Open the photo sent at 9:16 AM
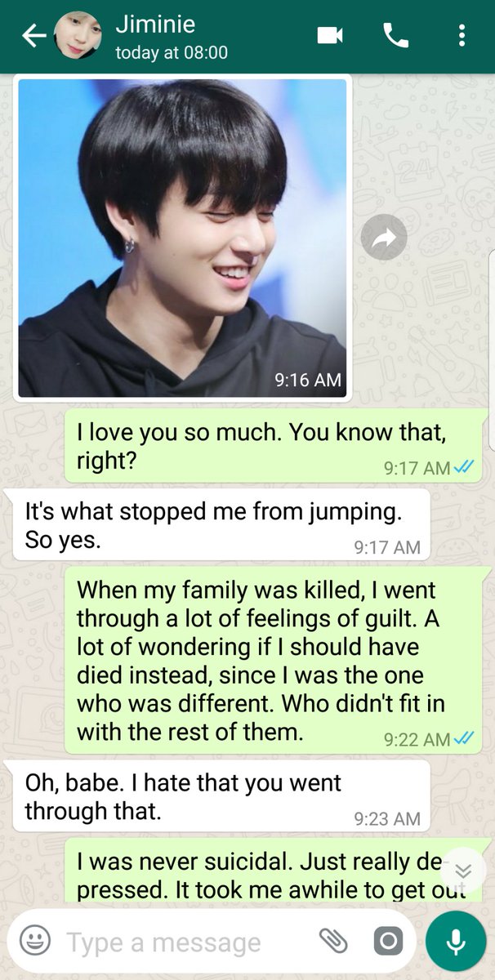Viewport: 495px width, 980px height. 182,238
